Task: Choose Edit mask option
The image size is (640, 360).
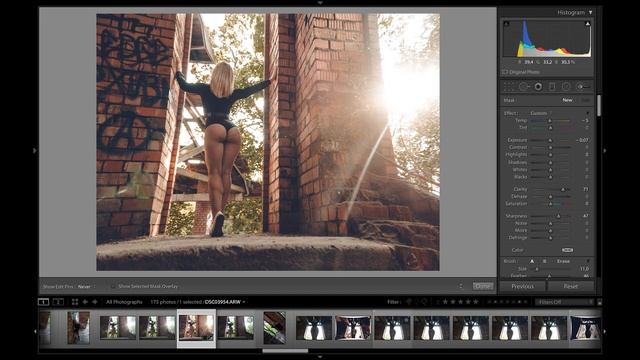Action: (585, 100)
